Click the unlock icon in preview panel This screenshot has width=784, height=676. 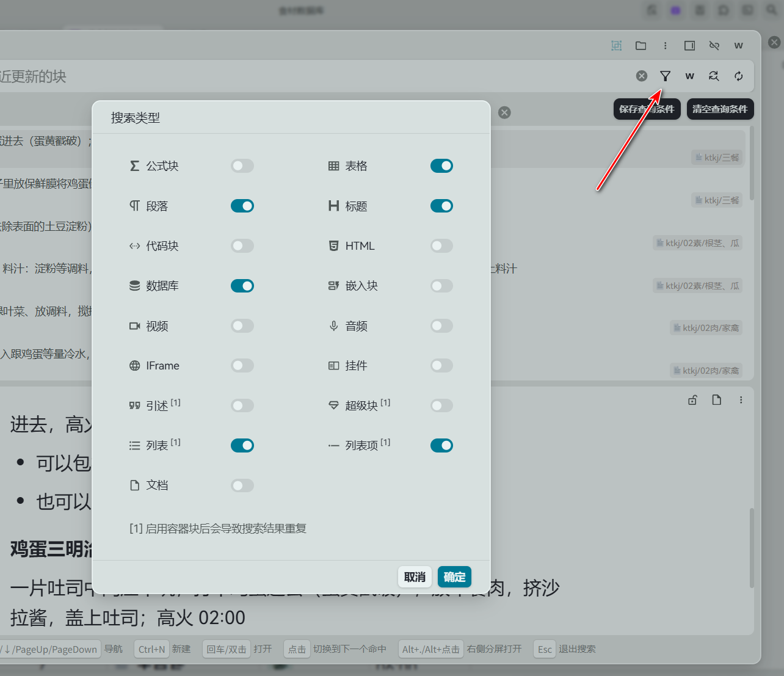pos(692,400)
